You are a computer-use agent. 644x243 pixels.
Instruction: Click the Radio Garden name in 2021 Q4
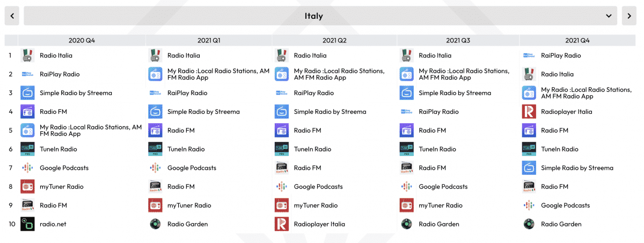561,224
